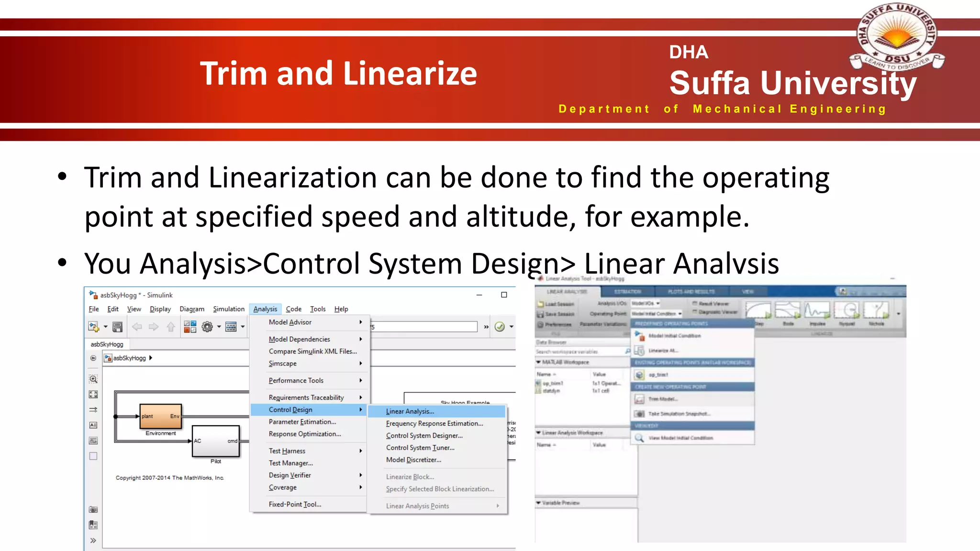Switch to the Plots and Results tab
Viewport: 980px width, 551px height.
[691, 291]
